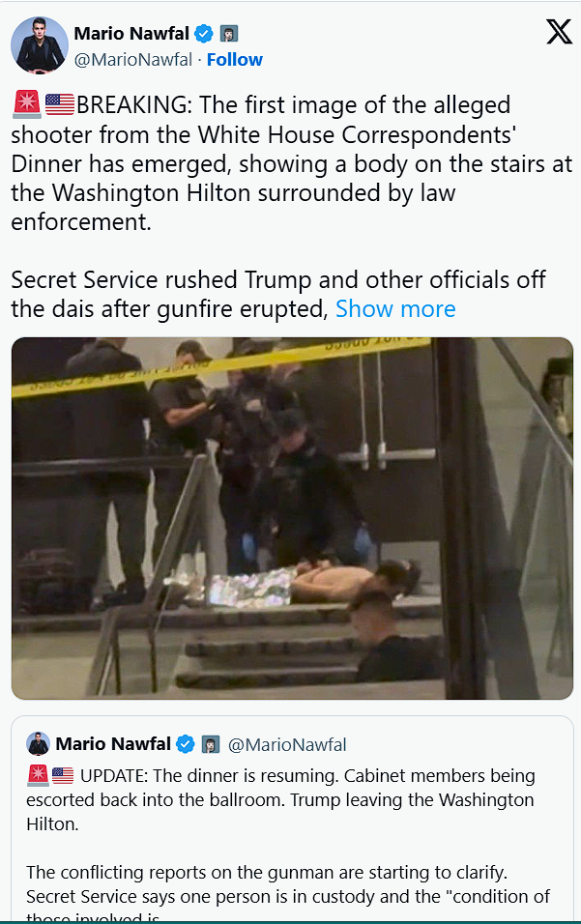Screen dimensions: 581x924
Task: Follow Mario Nawfal
Action: click(x=234, y=59)
